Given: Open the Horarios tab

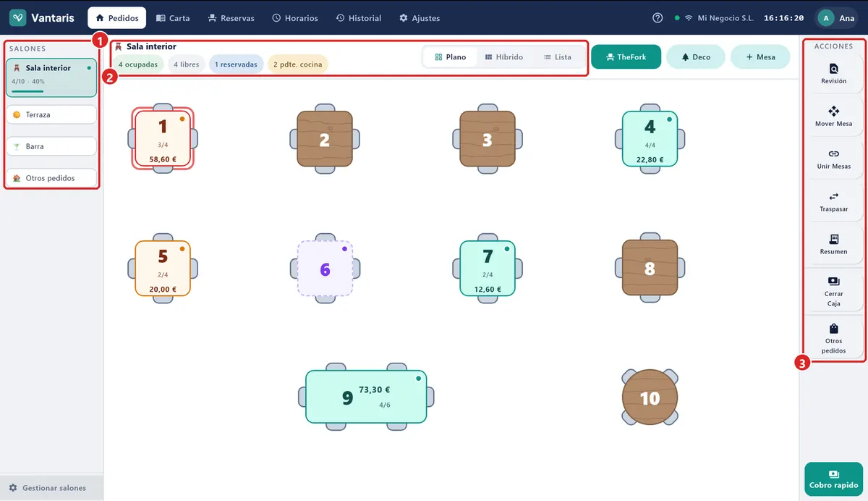Looking at the screenshot, I should click(x=295, y=18).
